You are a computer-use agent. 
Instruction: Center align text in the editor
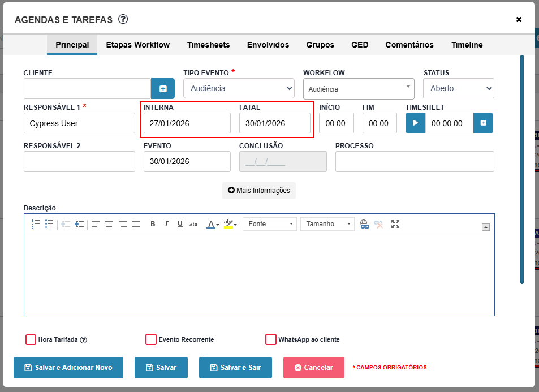click(x=109, y=224)
